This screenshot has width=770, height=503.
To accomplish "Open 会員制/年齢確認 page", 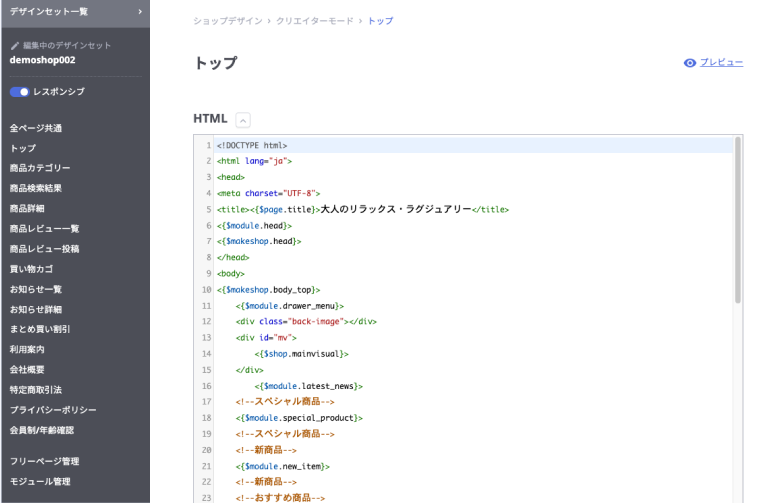I will 42,430.
